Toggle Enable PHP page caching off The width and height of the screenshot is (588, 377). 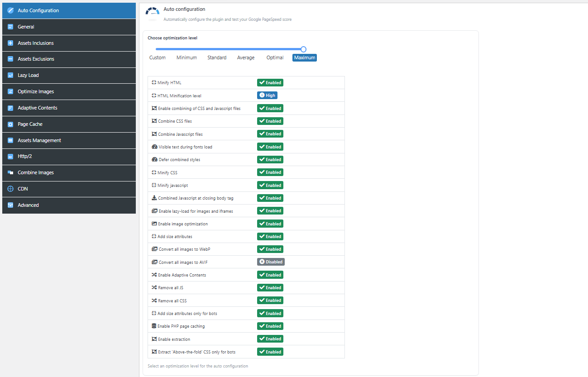click(270, 326)
